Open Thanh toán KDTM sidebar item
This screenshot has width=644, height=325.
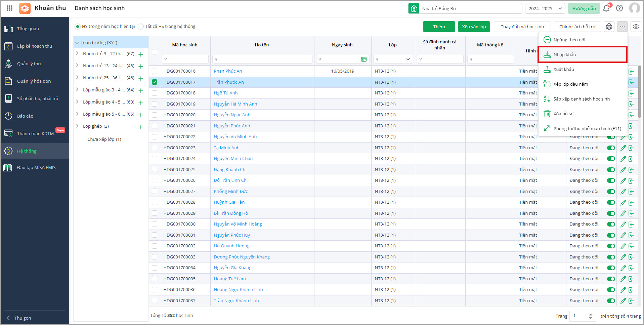[x=35, y=133]
